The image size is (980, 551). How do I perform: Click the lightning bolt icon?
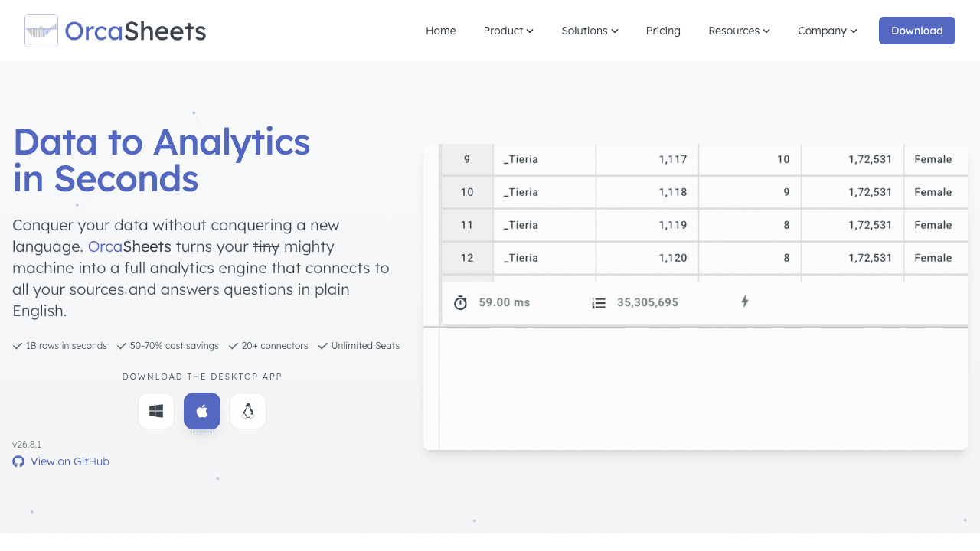point(745,302)
